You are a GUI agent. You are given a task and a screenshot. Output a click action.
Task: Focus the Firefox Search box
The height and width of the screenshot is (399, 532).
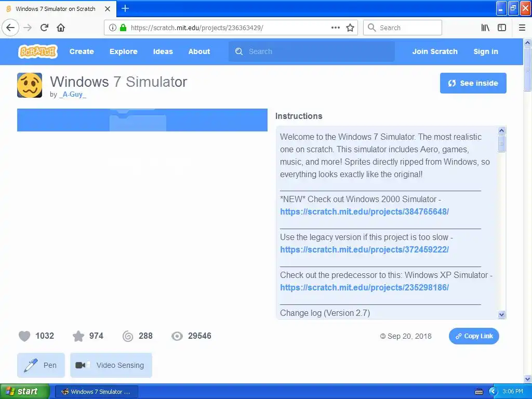click(403, 28)
